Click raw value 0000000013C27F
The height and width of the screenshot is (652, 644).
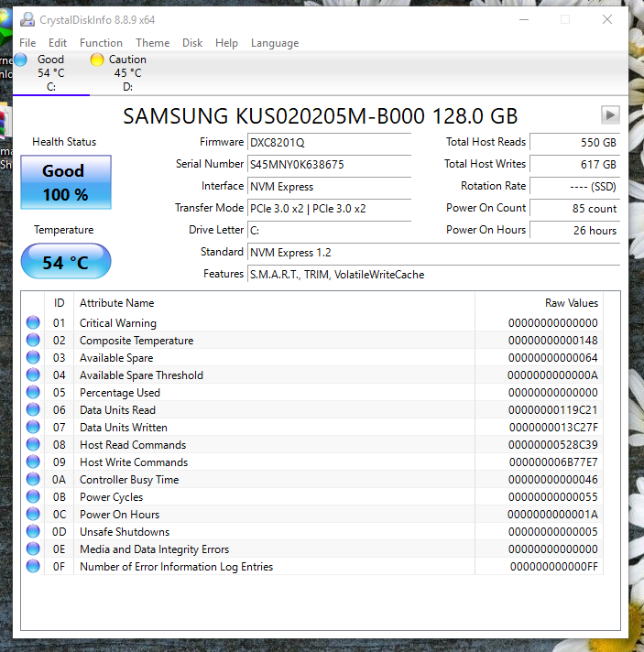553,428
